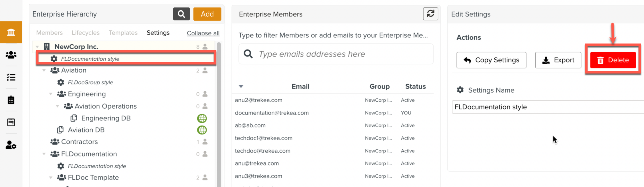Refresh the Enterprise Members list
The image size is (644, 187).
(x=430, y=14)
